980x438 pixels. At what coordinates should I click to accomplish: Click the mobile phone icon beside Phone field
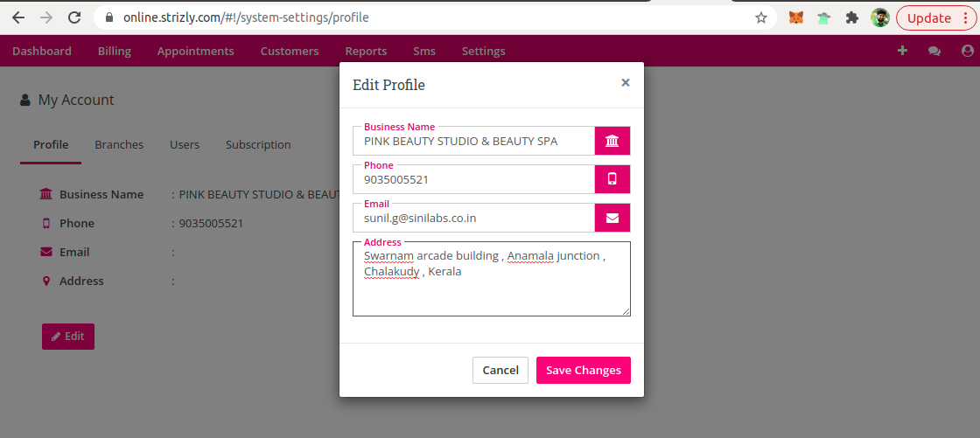[612, 179]
